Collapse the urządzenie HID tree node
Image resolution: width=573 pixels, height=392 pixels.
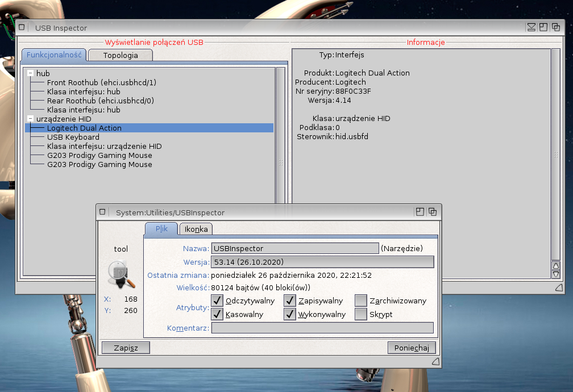point(31,119)
